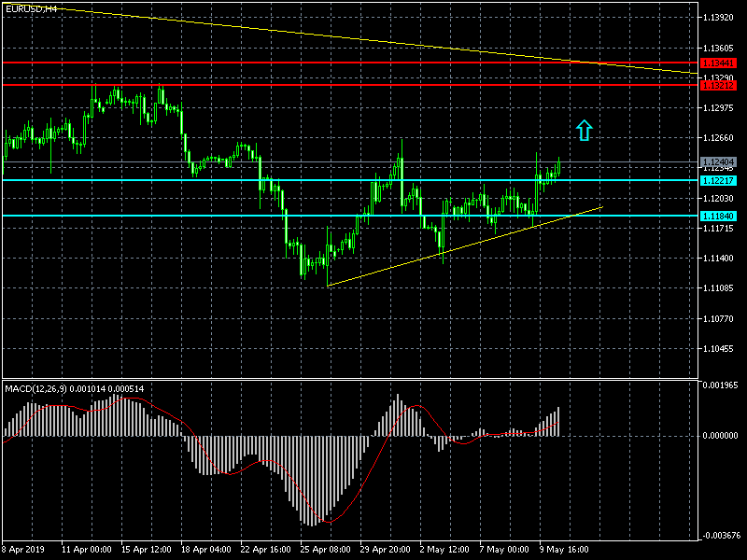Click the 11 Apr 00:00 time label
747x560 pixels.
click(86, 549)
